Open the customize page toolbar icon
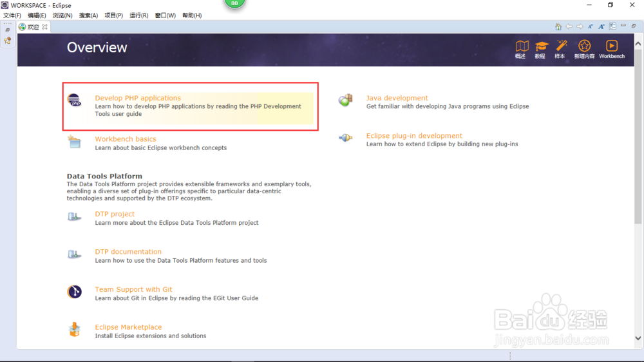The width and height of the screenshot is (644, 362). [x=612, y=26]
